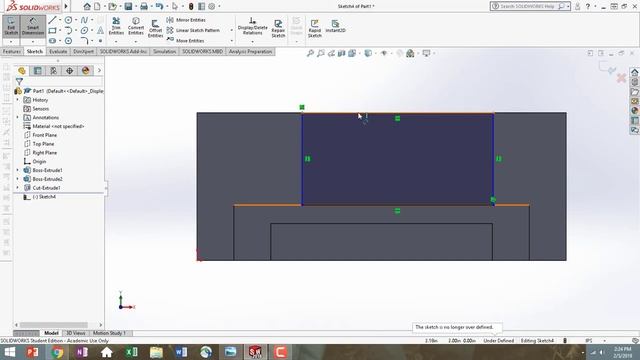Click the New document icon
This screenshot has width=640, height=360.
(98, 7)
